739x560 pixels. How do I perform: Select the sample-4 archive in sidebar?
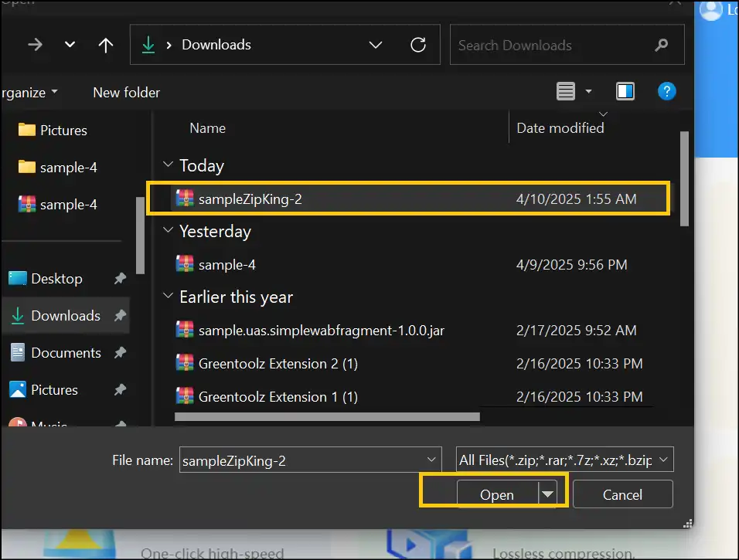(x=57, y=205)
